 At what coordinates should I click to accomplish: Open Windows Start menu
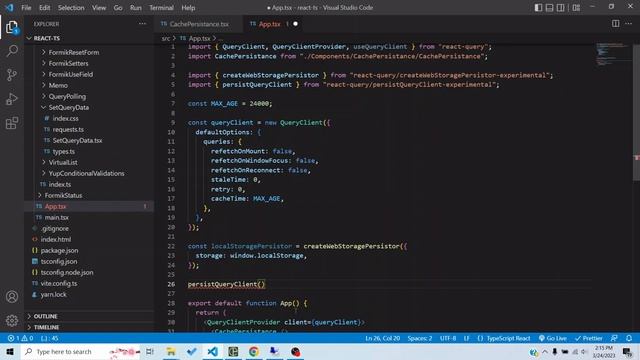[10, 351]
